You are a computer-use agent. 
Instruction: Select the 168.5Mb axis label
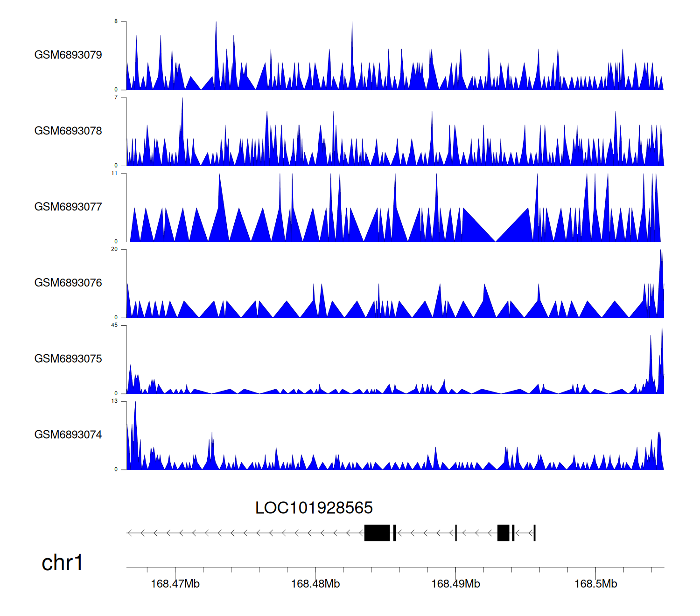click(x=595, y=584)
